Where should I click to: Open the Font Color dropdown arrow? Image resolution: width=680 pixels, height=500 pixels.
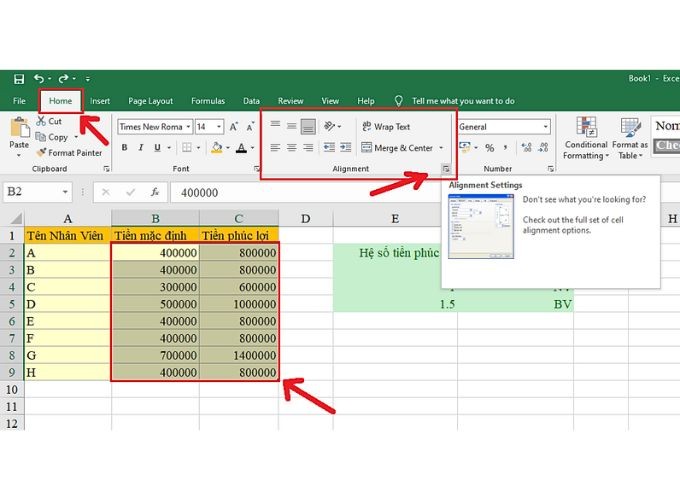[252, 148]
